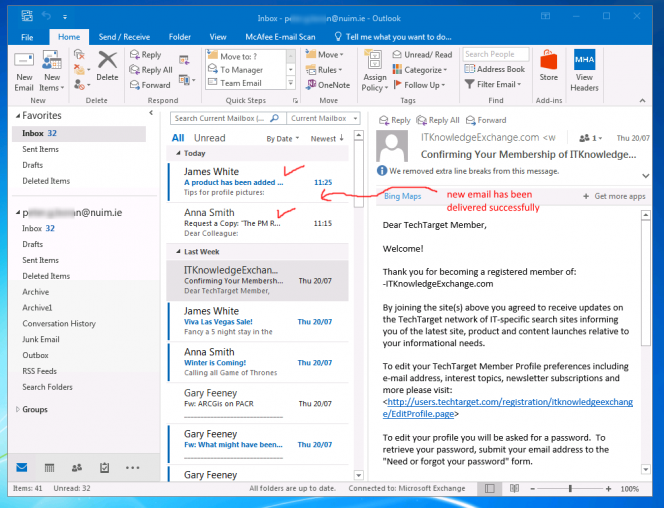Click the MHA View Headers icon
The image size is (664, 508).
[x=584, y=59]
